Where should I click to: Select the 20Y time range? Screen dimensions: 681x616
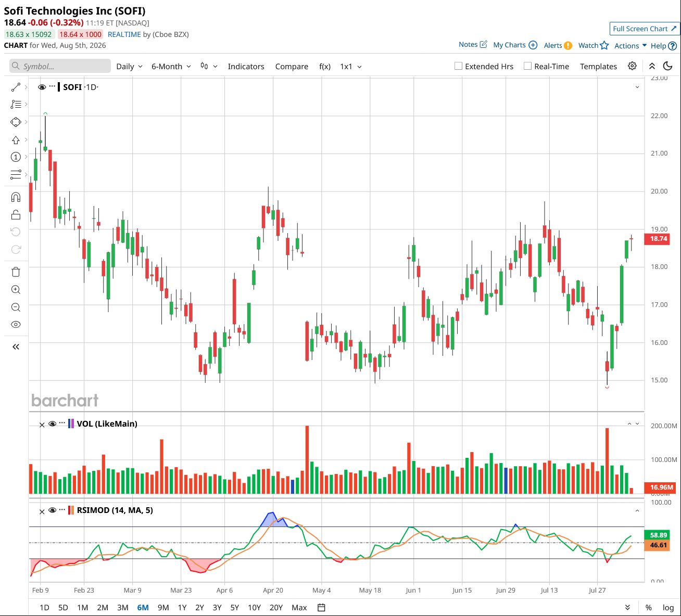276,608
